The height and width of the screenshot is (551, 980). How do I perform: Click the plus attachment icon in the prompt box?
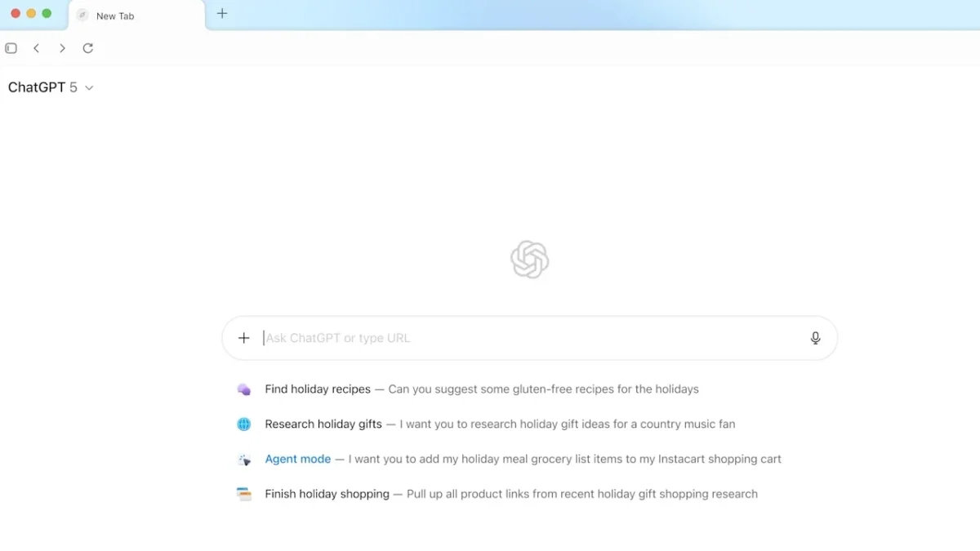(243, 338)
